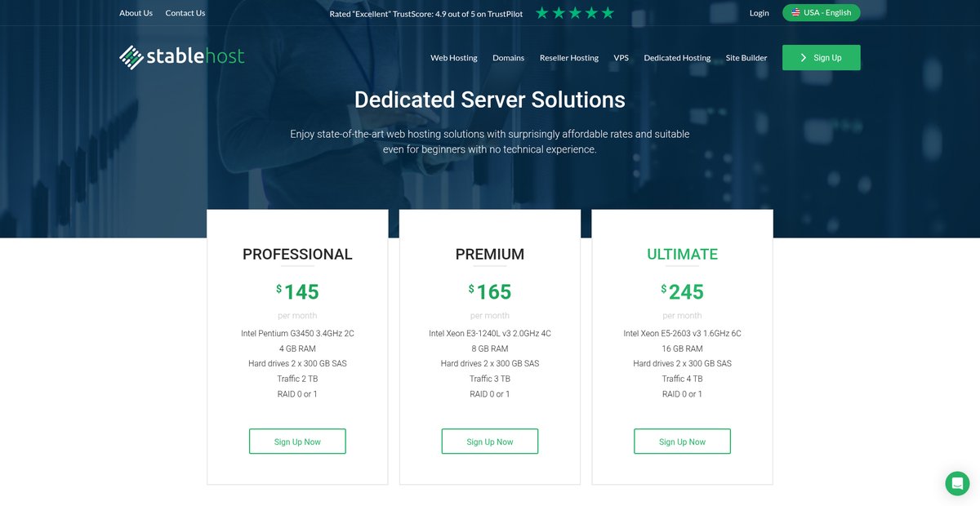
Task: Click the $245 price
Action: pos(682,291)
